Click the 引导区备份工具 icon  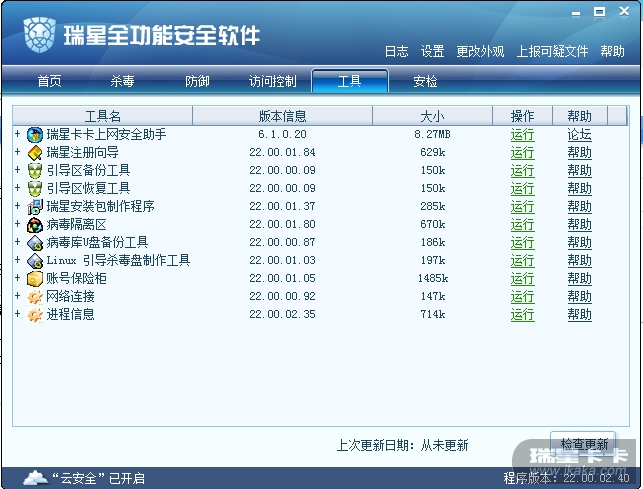tap(35, 171)
